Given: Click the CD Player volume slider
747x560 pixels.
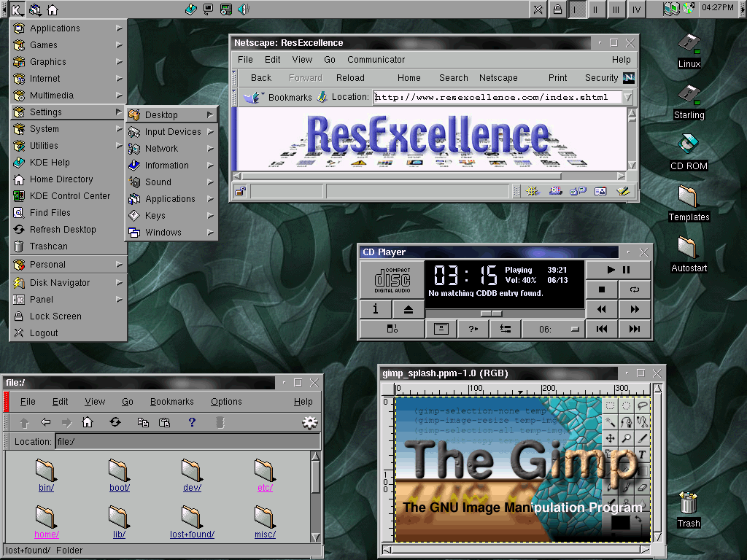Looking at the screenshot, I should tap(491, 314).
